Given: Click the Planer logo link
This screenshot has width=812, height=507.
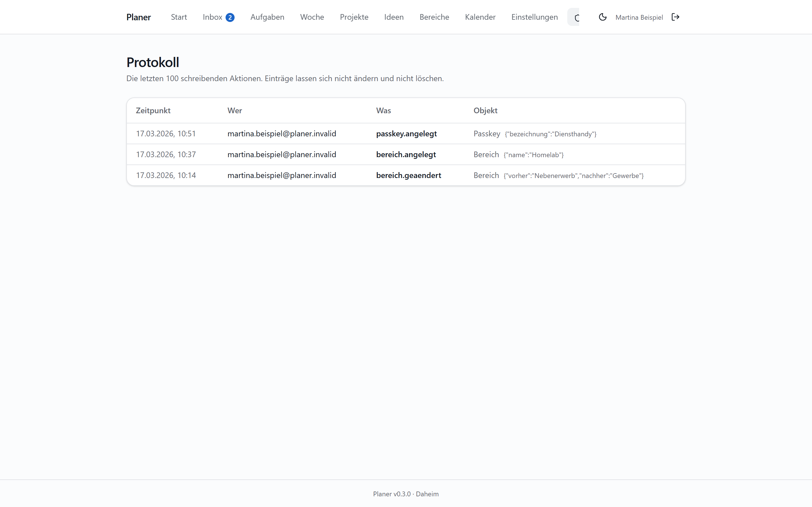Looking at the screenshot, I should (x=139, y=17).
